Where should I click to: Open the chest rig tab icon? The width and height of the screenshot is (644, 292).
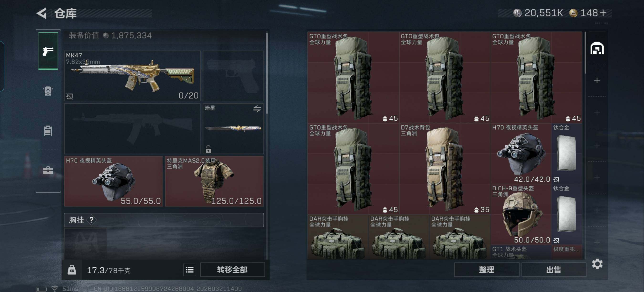48,130
